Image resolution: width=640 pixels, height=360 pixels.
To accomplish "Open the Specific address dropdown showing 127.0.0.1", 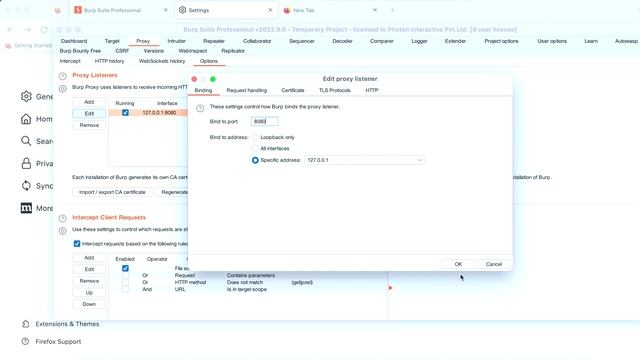I will (x=364, y=160).
